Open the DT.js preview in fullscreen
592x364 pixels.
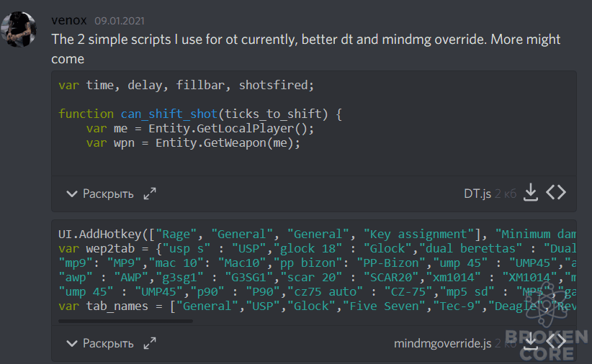click(x=150, y=194)
